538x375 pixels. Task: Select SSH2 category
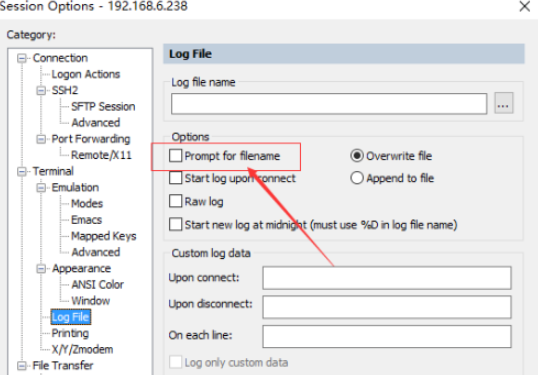click(x=65, y=90)
